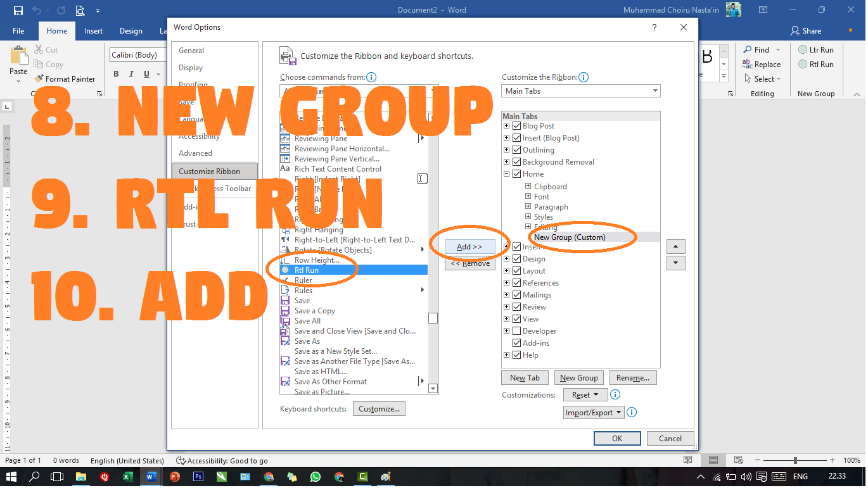Open WhatsApp from the taskbar

315,477
